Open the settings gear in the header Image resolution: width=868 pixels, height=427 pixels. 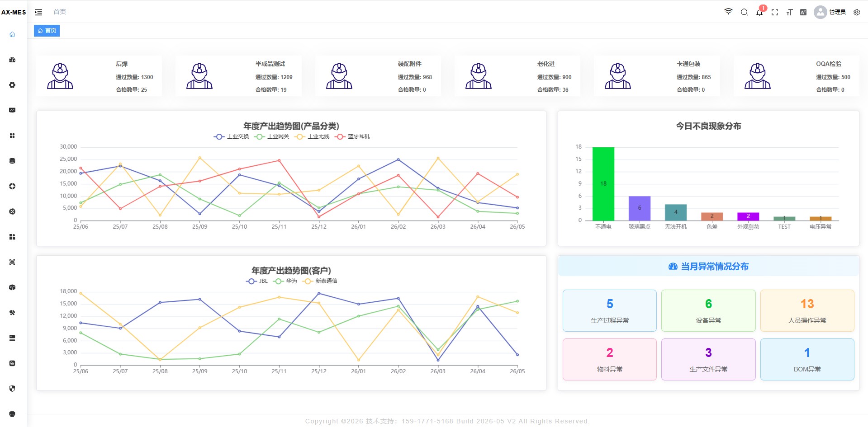pyautogui.click(x=857, y=12)
